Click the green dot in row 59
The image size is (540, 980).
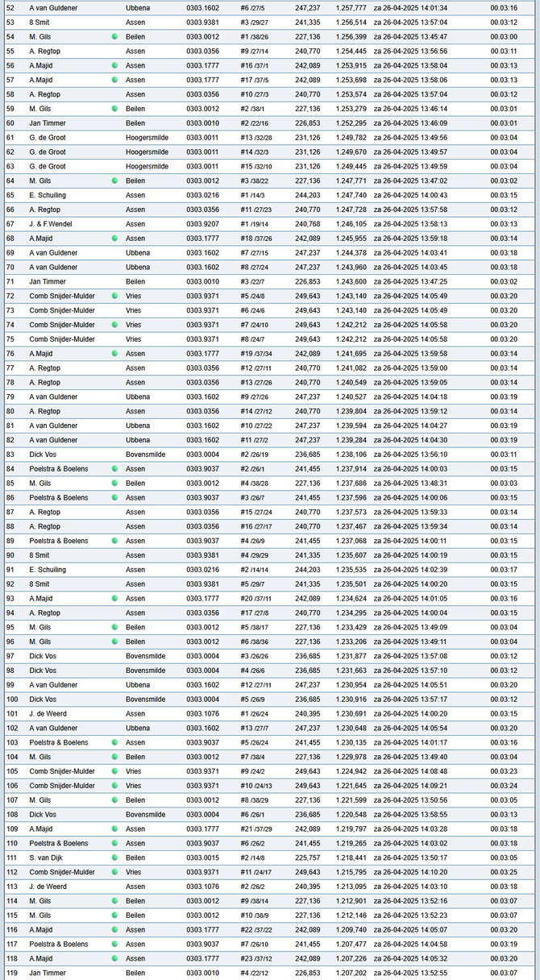click(x=114, y=109)
